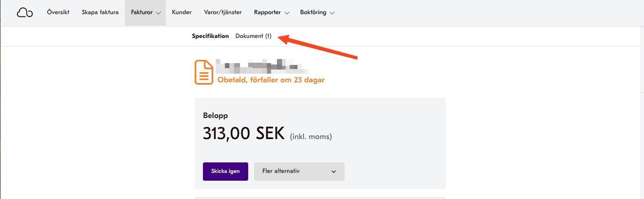Viewport: 644px width, 199px height.
Task: Open the Fakturor menu
Action: pos(145,13)
